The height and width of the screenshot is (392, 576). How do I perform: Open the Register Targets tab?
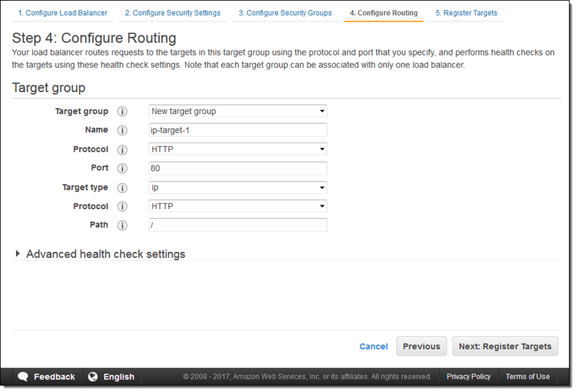pos(466,13)
